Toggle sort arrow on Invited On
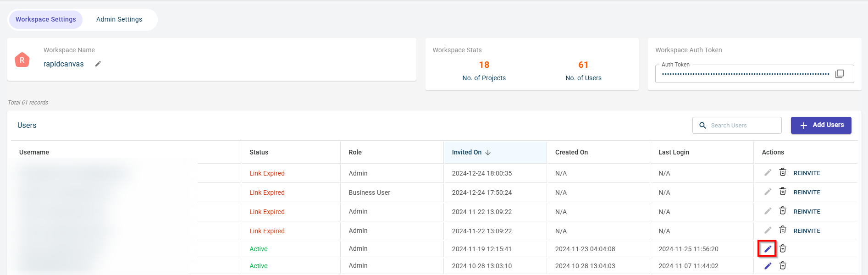 pos(488,153)
